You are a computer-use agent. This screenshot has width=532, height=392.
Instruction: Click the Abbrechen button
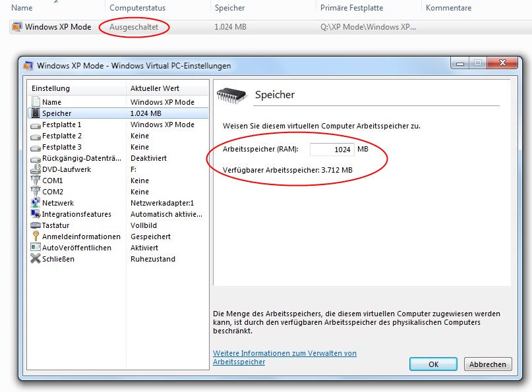(488, 364)
